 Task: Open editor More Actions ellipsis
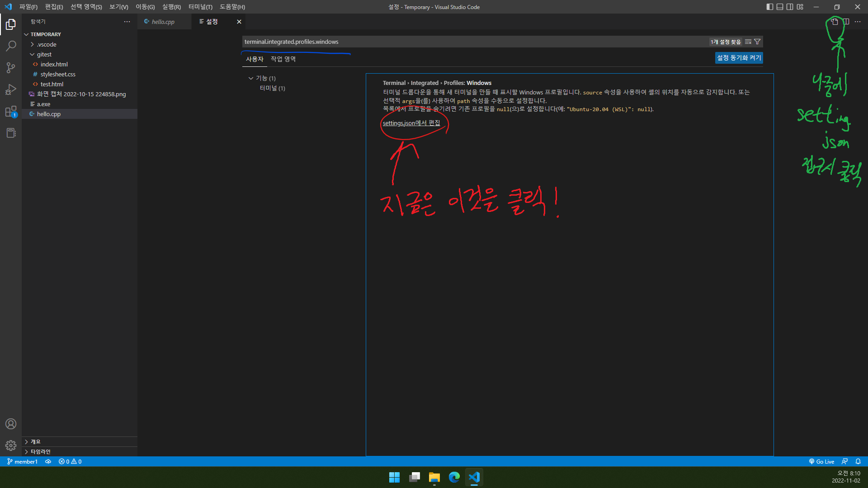[x=858, y=22]
